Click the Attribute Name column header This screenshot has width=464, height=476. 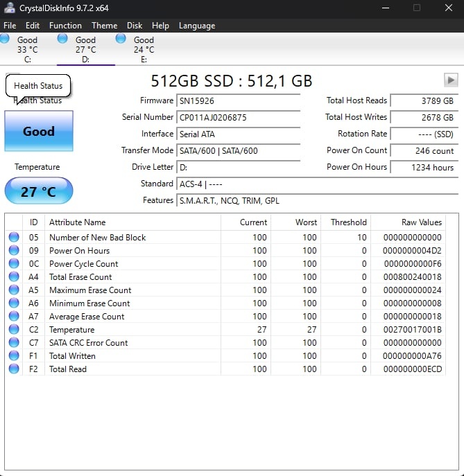132,222
